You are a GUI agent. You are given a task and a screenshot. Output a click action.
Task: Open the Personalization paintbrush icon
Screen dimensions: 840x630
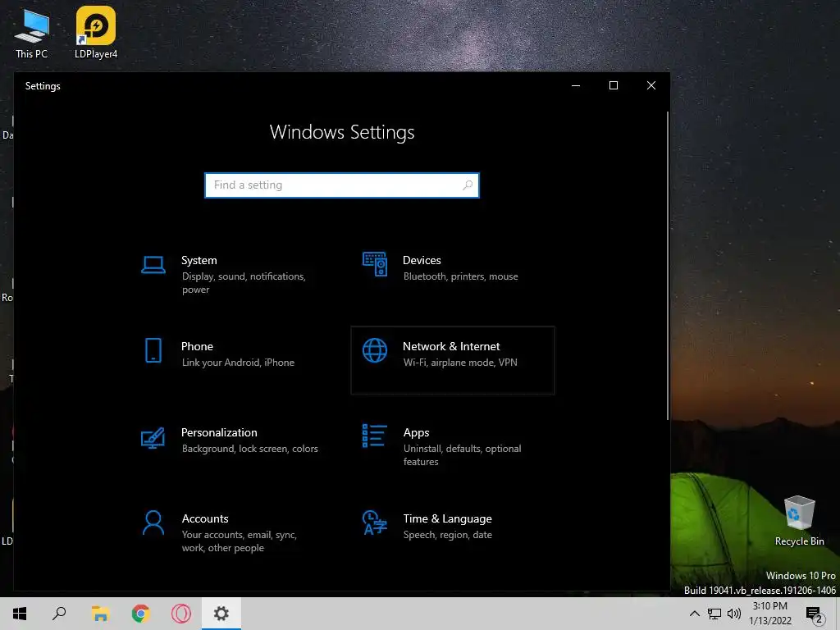tap(153, 438)
